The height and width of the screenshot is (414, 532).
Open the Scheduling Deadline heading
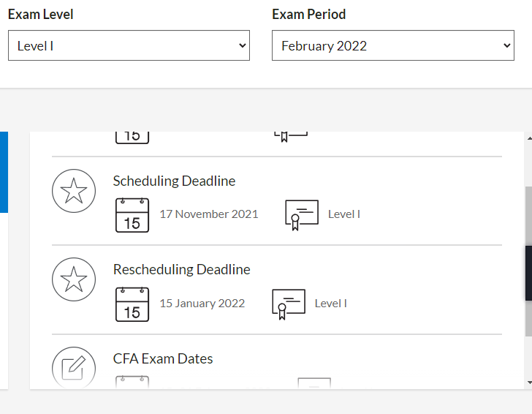[x=174, y=181]
